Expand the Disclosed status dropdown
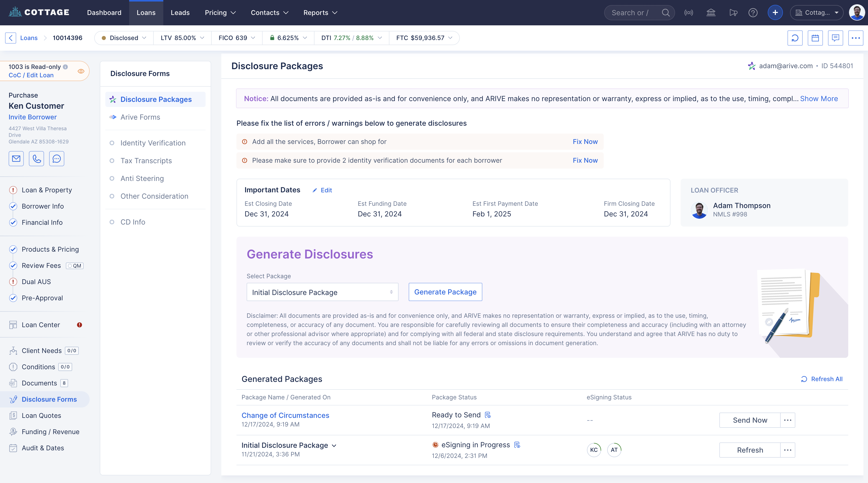Screen dimensions: 868x483 tap(124, 38)
